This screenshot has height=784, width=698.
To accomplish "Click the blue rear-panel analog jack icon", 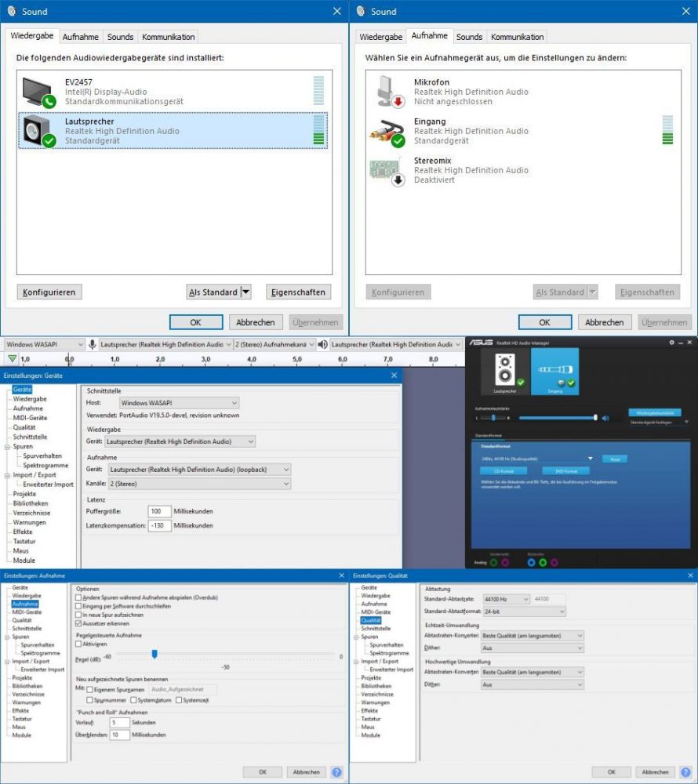I will pos(532,562).
